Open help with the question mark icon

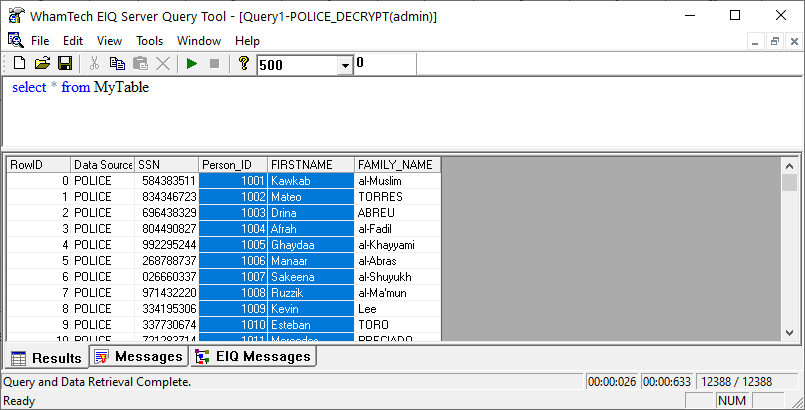click(x=244, y=64)
